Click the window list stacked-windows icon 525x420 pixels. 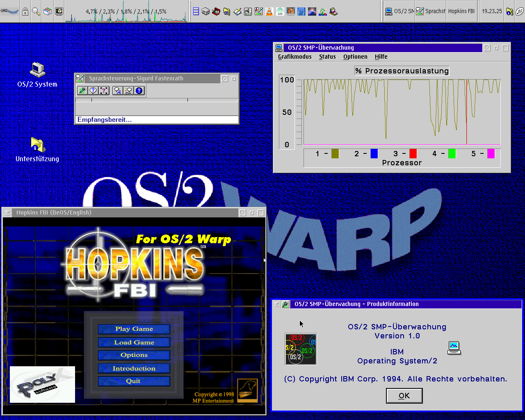[x=48, y=11]
